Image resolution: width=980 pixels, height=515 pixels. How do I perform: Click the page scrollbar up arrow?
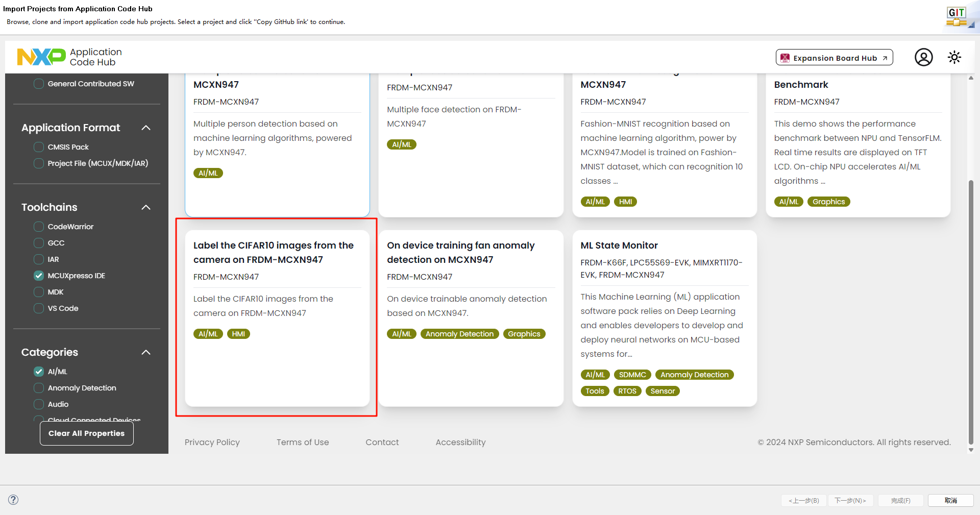[971, 78]
